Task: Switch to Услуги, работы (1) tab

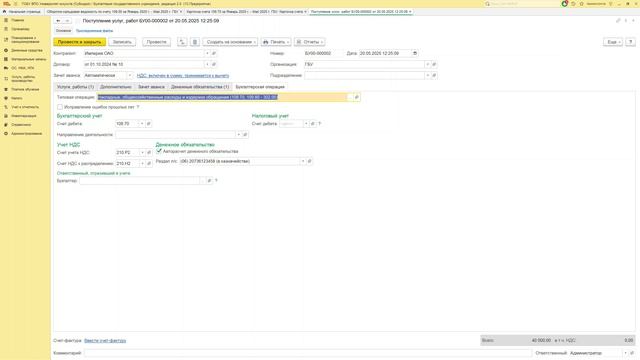Action: point(75,87)
